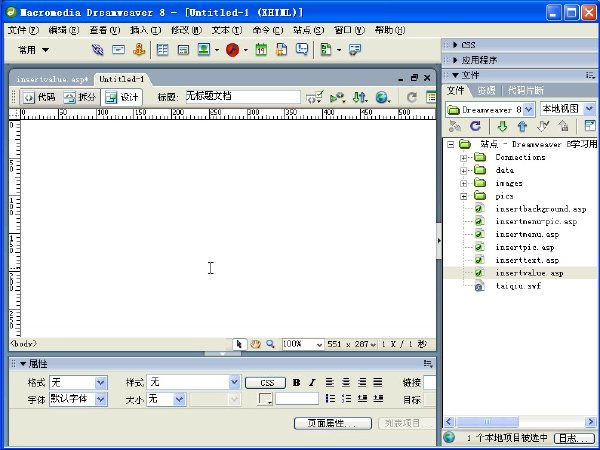Viewport: 600px width, 450px height.
Task: Insert a hyperlink from the Common bar
Action: click(x=97, y=50)
